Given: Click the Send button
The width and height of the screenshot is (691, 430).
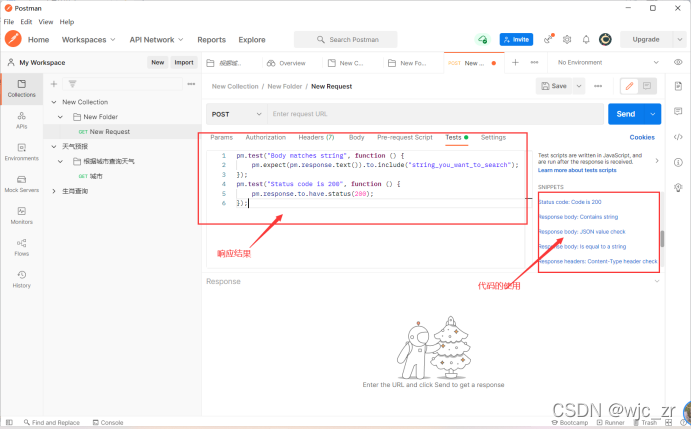Looking at the screenshot, I should click(626, 114).
